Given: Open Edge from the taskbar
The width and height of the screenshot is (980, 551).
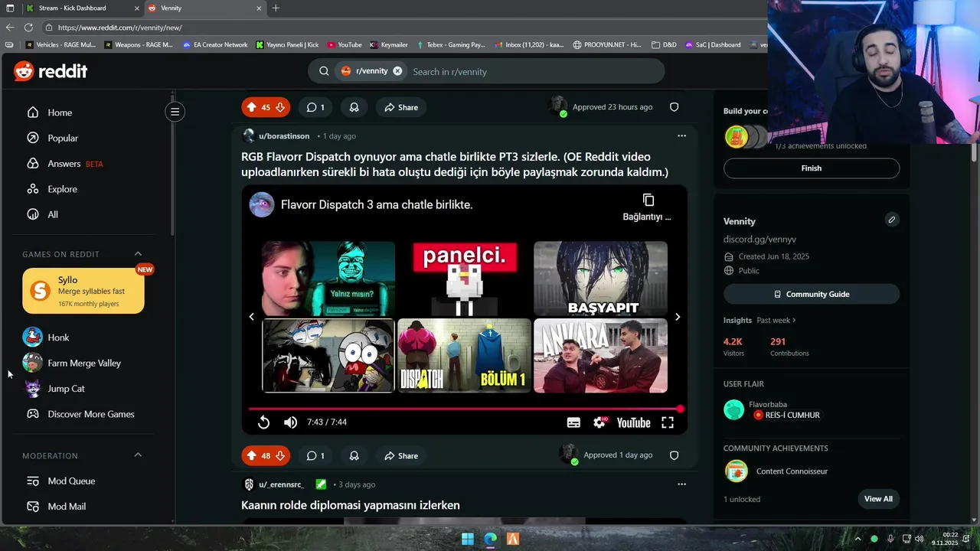Looking at the screenshot, I should (490, 539).
